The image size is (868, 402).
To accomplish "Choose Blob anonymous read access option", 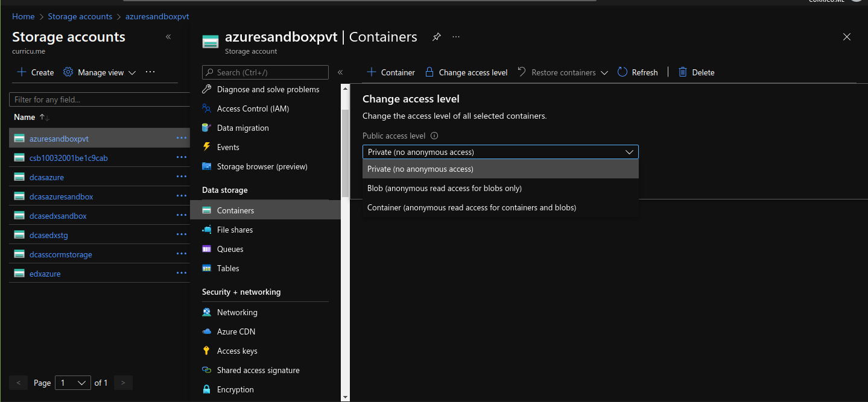I will (x=500, y=188).
